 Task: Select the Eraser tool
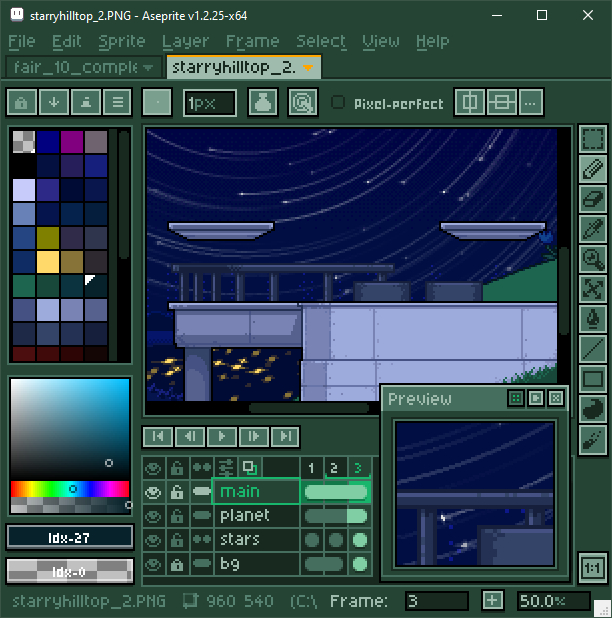[593, 199]
